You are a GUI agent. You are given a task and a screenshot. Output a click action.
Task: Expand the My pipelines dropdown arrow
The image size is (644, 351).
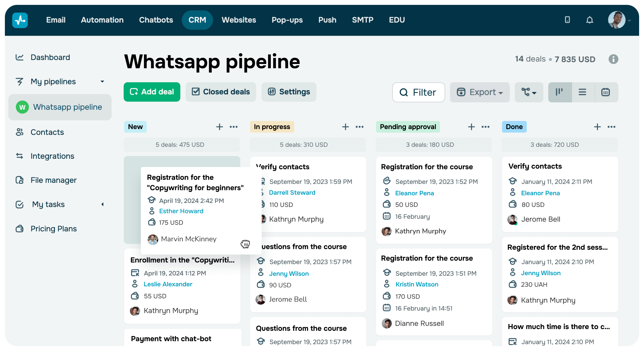point(102,82)
